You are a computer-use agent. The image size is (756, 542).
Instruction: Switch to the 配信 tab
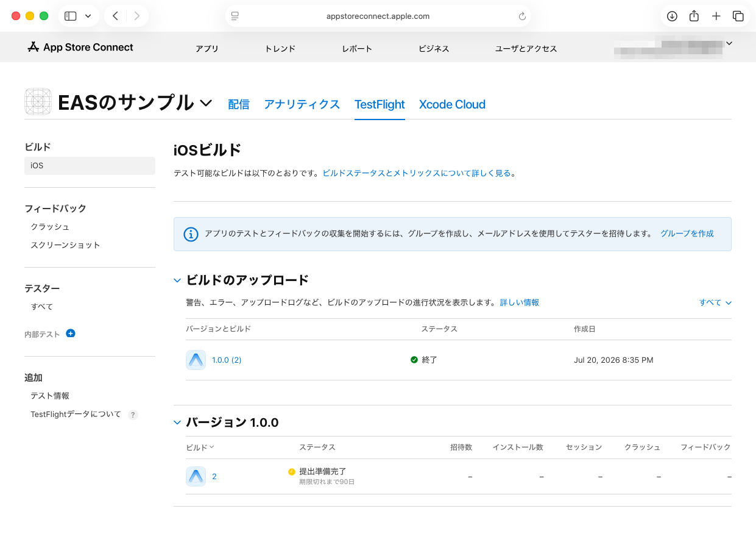pos(239,104)
